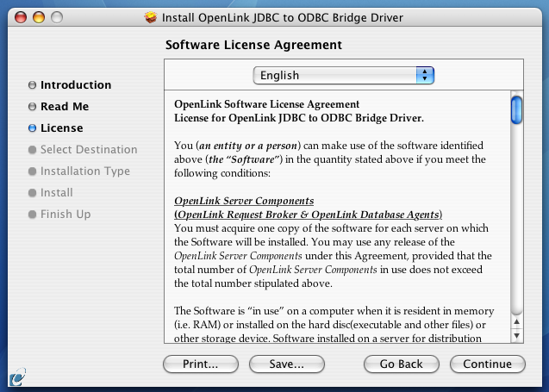The width and height of the screenshot is (549, 392).
Task: Open the English language dropdown
Action: (x=344, y=75)
